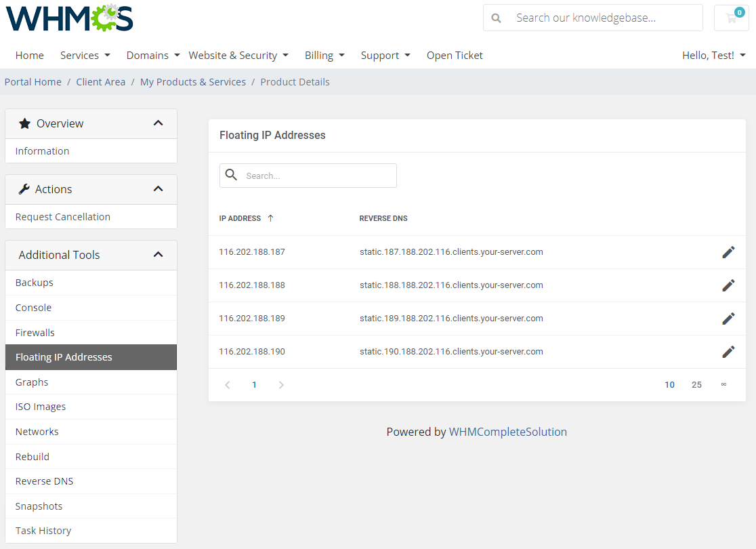Collapse the Overview panel
Viewport: 756px width, 549px height.
pos(158,123)
